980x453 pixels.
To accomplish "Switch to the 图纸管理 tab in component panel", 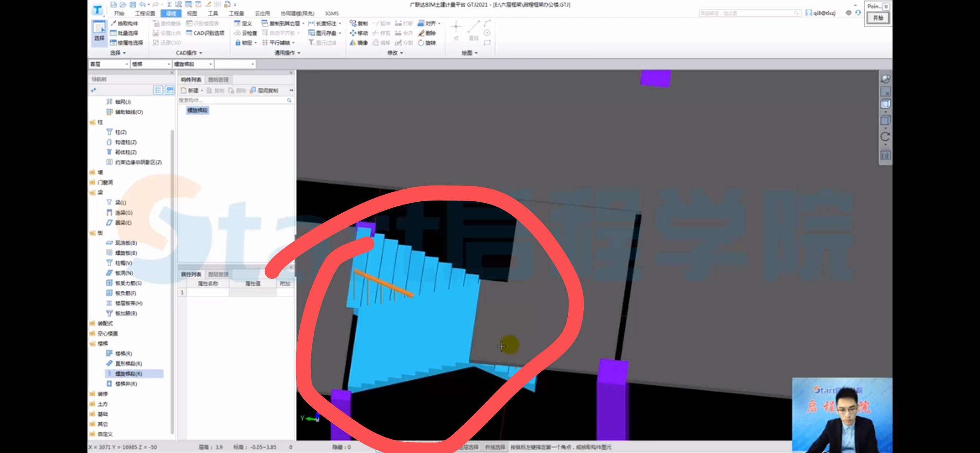I will coord(218,79).
